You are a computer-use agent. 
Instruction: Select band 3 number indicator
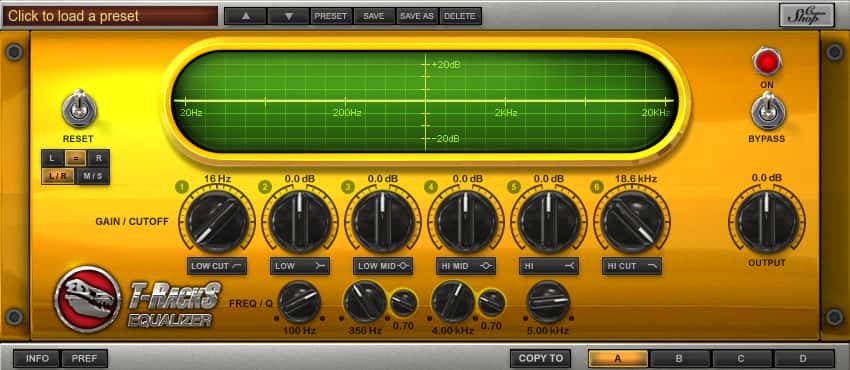point(347,187)
